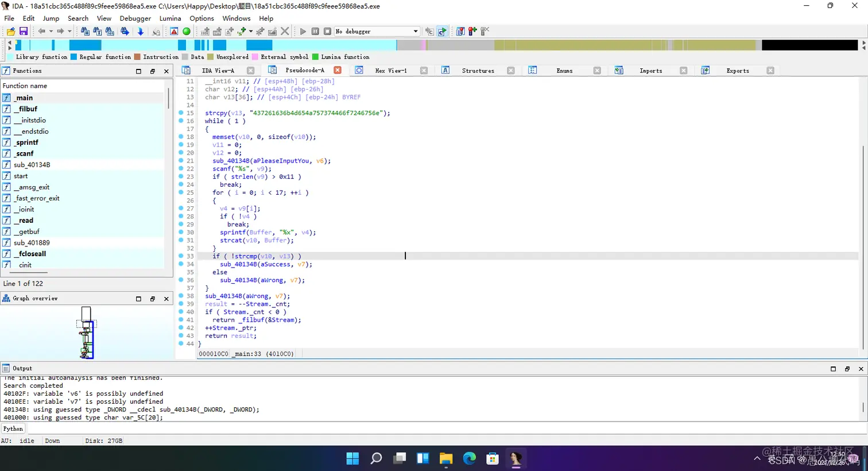This screenshot has width=868, height=471.
Task: Close the Pseudocode-A tab
Action: [x=338, y=70]
